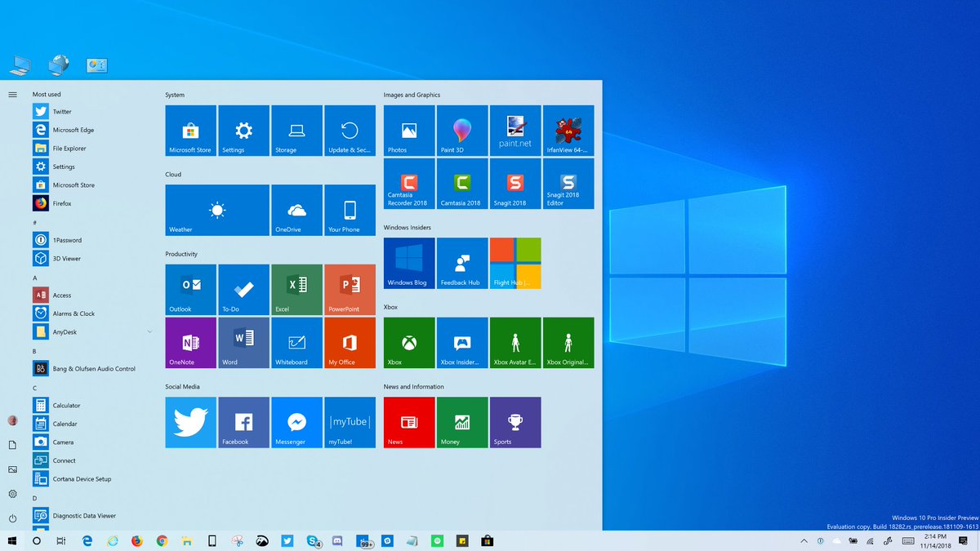Open the Update & Security tile
Image resolution: width=980 pixels, height=551 pixels.
(350, 131)
